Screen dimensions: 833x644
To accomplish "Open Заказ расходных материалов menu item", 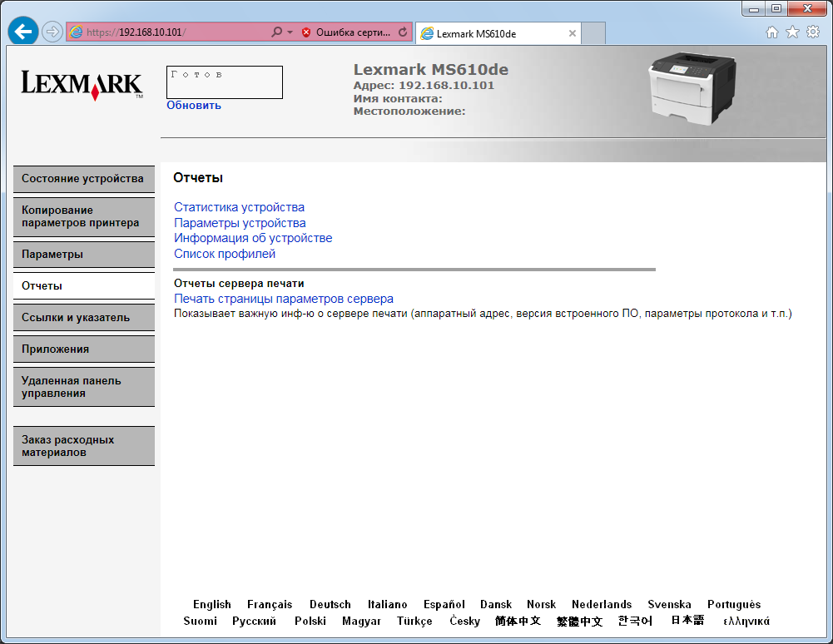I will click(84, 446).
